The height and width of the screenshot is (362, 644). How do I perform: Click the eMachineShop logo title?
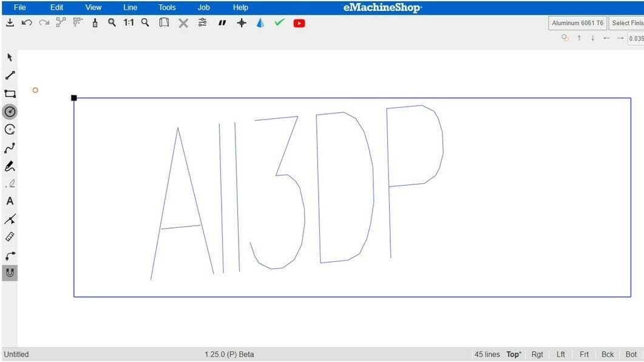382,7
